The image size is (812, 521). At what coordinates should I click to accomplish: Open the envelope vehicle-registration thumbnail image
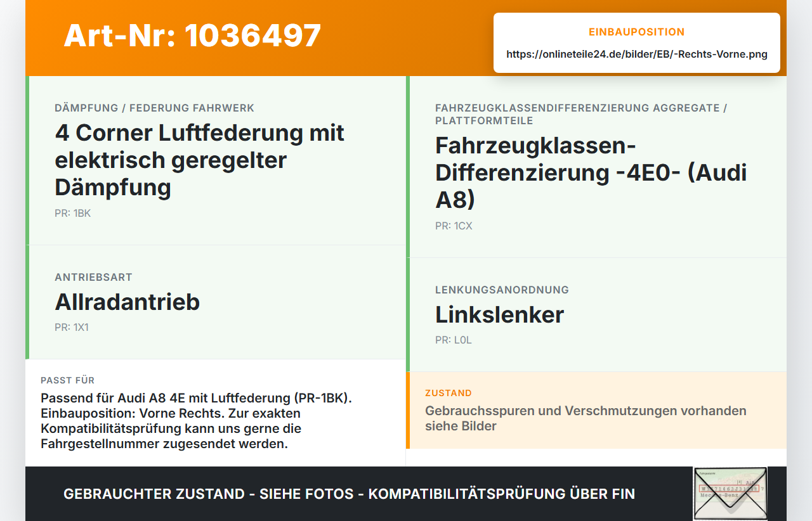pyautogui.click(x=730, y=494)
